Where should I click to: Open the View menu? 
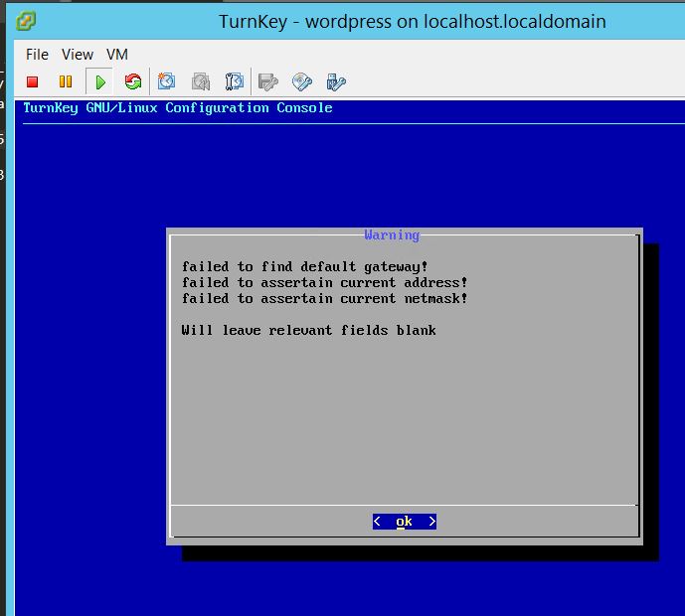(x=77, y=55)
